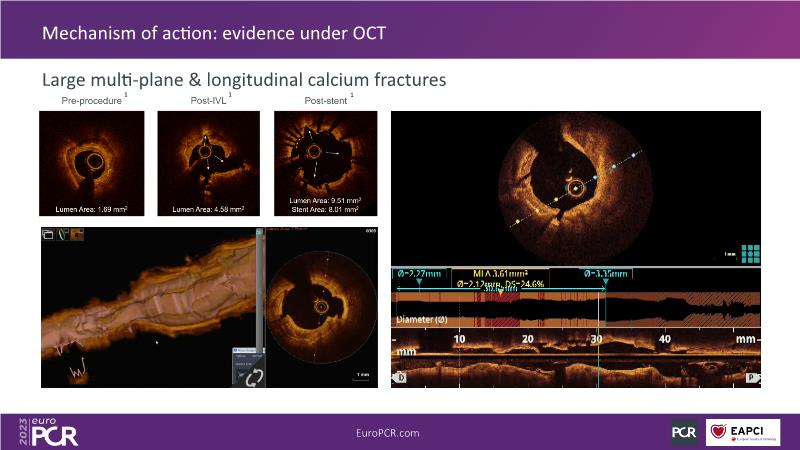800x450 pixels.
Task: Click the window layout icon in 3D view
Action: coord(47,235)
